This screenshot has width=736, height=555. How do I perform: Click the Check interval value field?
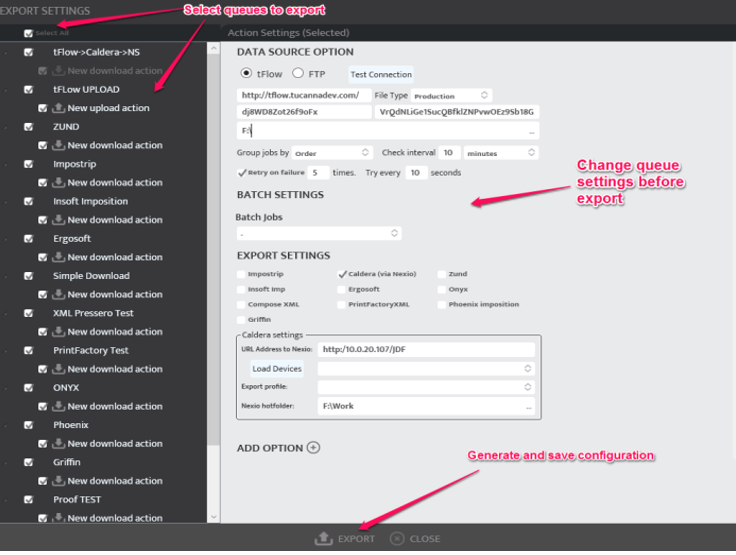(449, 153)
